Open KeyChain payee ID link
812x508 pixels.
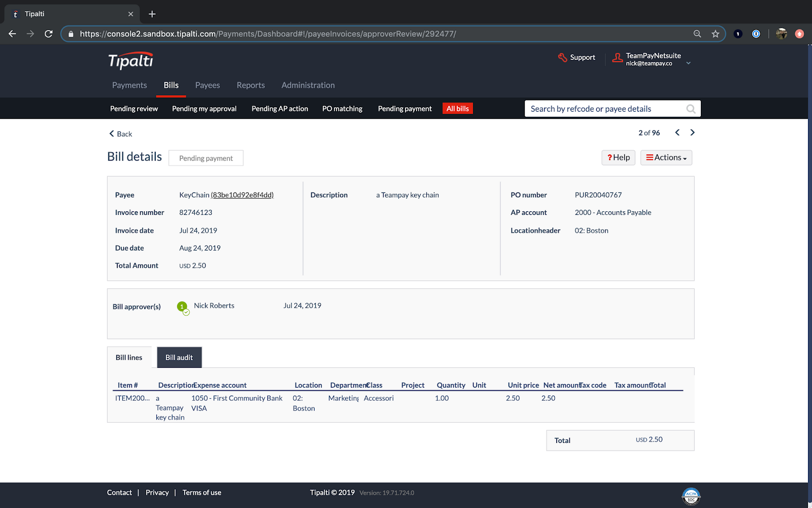point(242,195)
